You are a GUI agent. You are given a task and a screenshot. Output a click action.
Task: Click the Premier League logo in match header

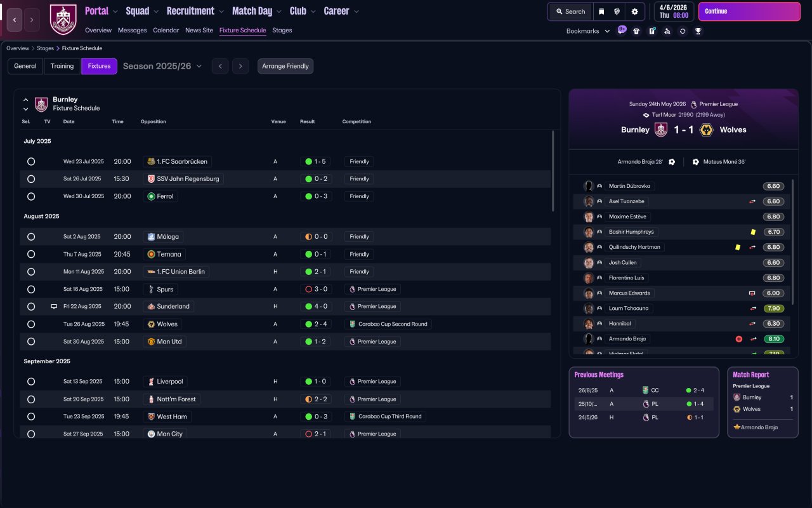694,104
